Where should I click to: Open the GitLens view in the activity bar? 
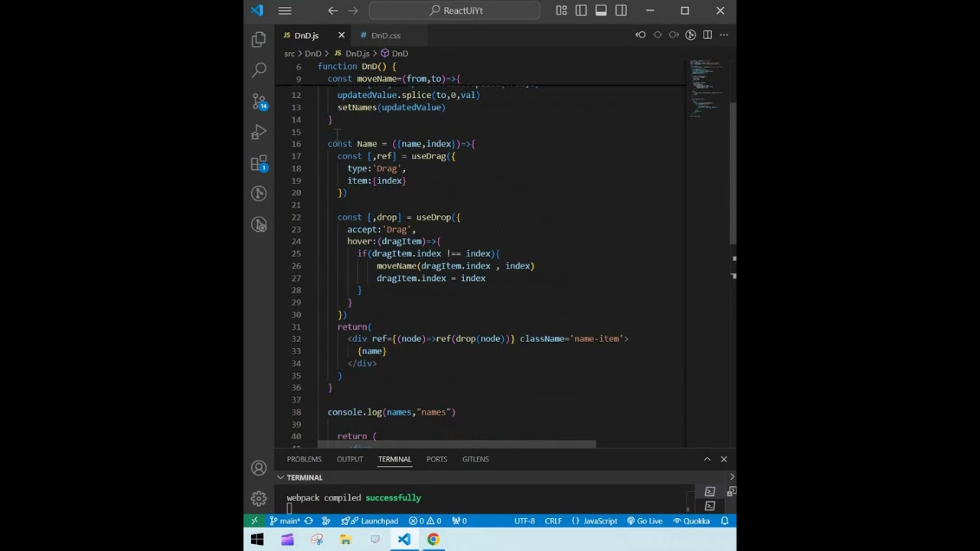point(259,194)
